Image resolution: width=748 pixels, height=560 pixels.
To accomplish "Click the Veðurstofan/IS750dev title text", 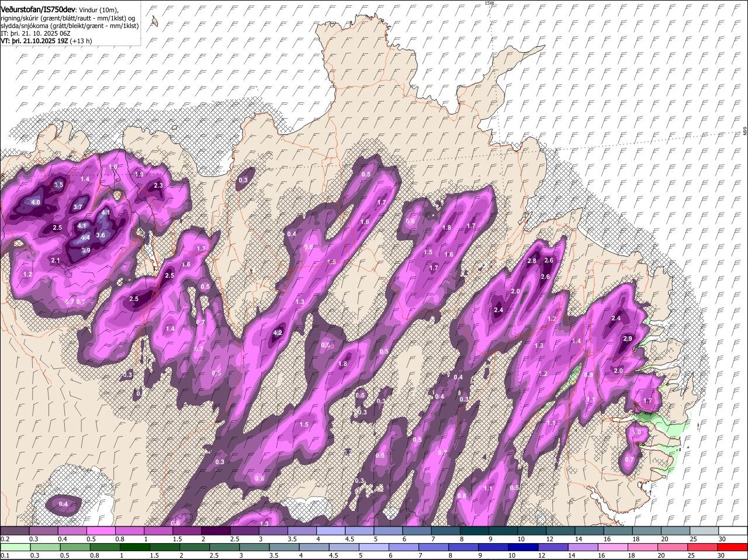I will (x=37, y=10).
